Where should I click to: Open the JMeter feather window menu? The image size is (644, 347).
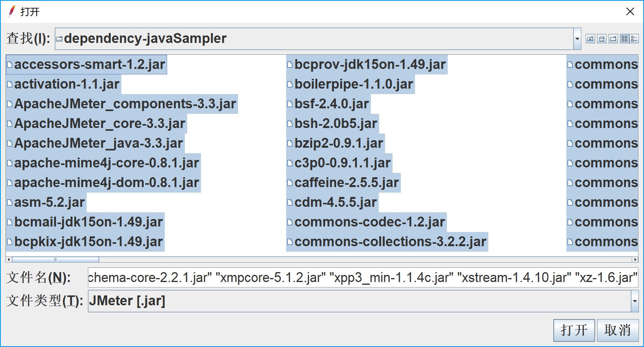point(12,11)
